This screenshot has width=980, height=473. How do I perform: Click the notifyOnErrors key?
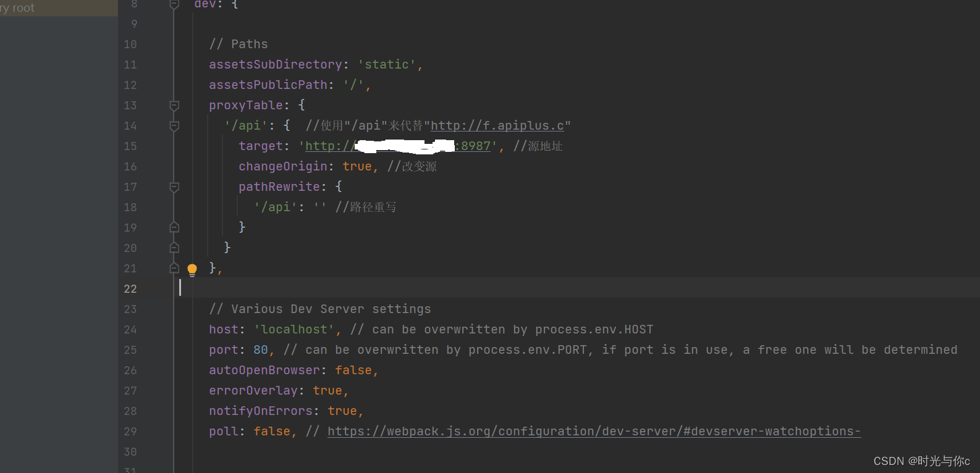(x=261, y=411)
